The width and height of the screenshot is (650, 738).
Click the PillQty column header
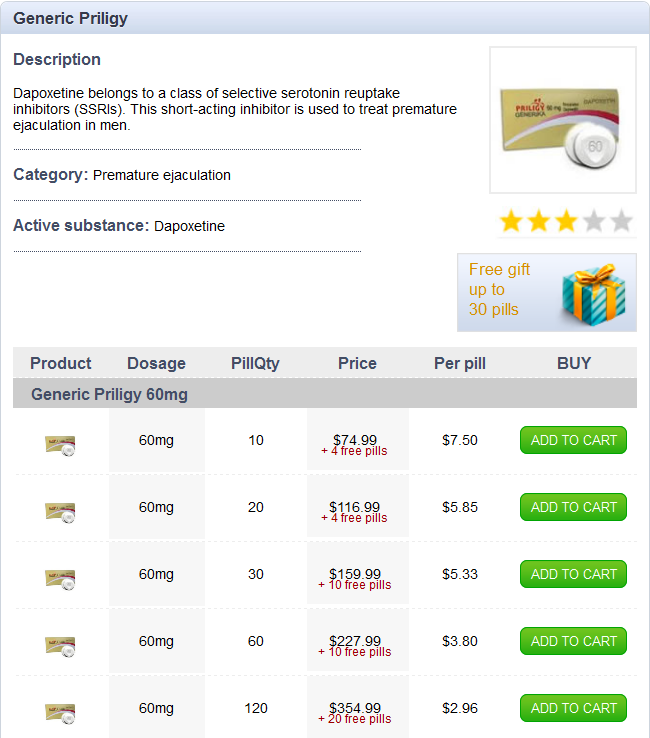point(255,363)
